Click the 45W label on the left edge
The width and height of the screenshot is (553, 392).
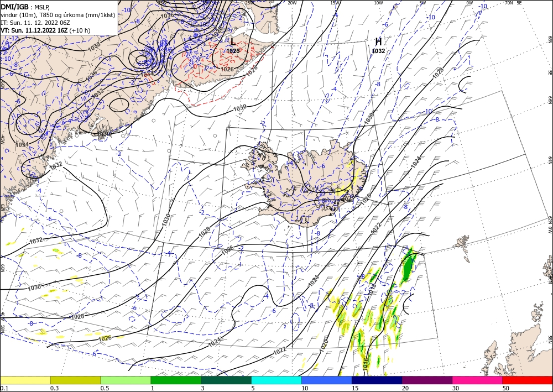(3, 139)
